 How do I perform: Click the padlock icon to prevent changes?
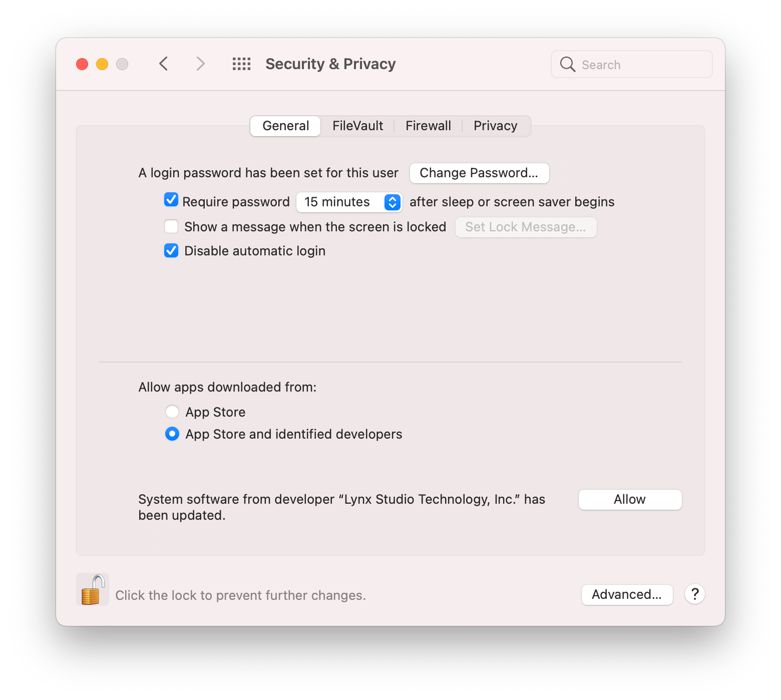pyautogui.click(x=93, y=589)
